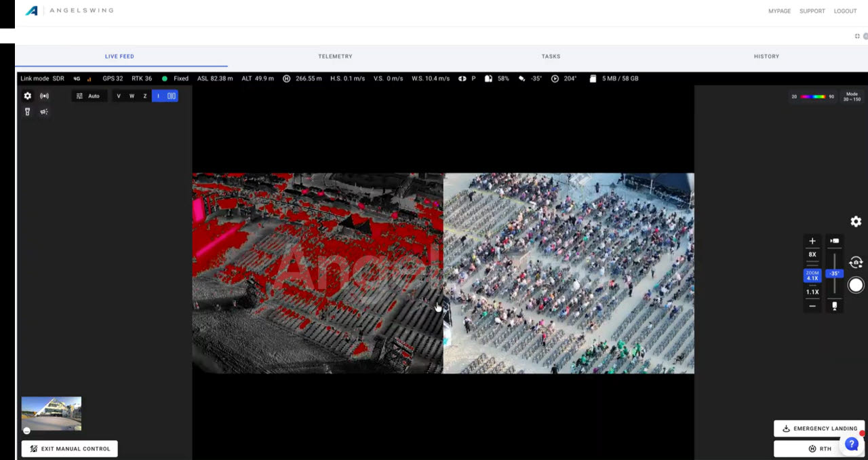Click the 'ASL 82.38 m' readout
The width and height of the screenshot is (868, 460).
click(215, 79)
